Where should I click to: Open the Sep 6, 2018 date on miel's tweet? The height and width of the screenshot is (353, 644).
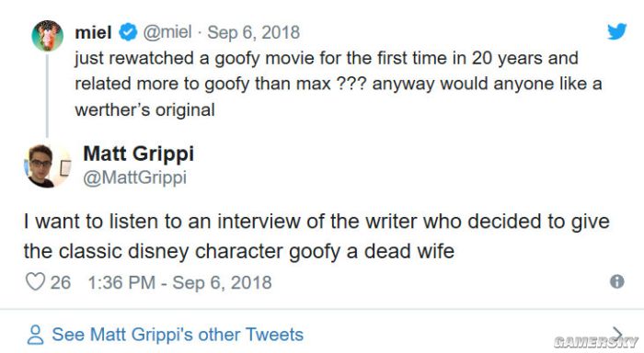253,32
